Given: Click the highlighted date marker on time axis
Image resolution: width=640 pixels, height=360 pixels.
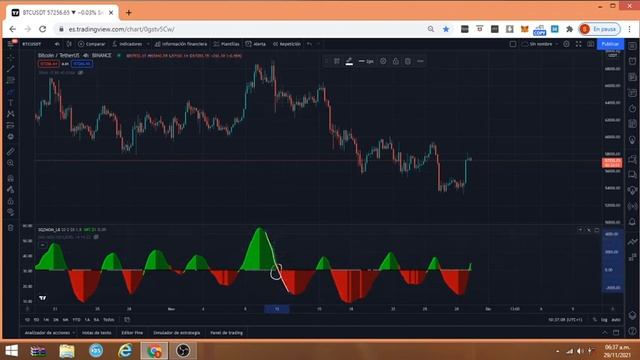Looking at the screenshot, I should tap(277, 309).
